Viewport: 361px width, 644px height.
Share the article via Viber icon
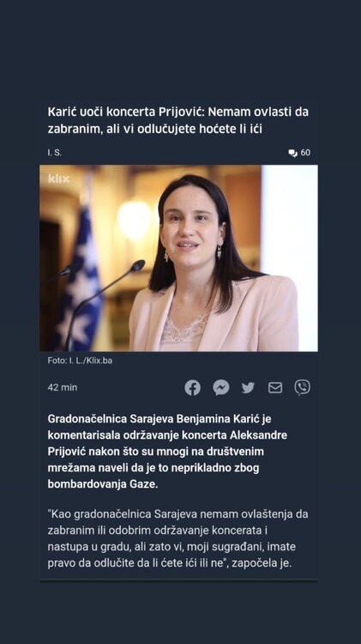tap(303, 387)
